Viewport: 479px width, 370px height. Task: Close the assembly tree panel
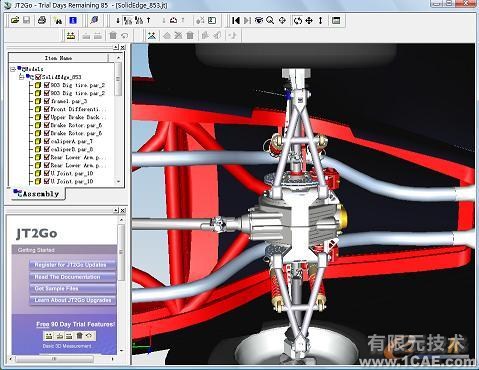pos(123,47)
